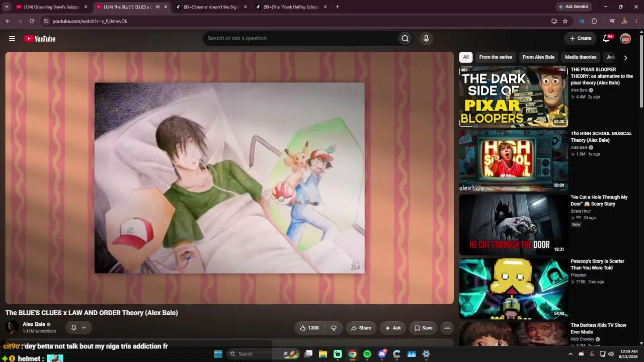Like the video with 130K likes
Viewport: 644px width, 362px height.
[309, 328]
